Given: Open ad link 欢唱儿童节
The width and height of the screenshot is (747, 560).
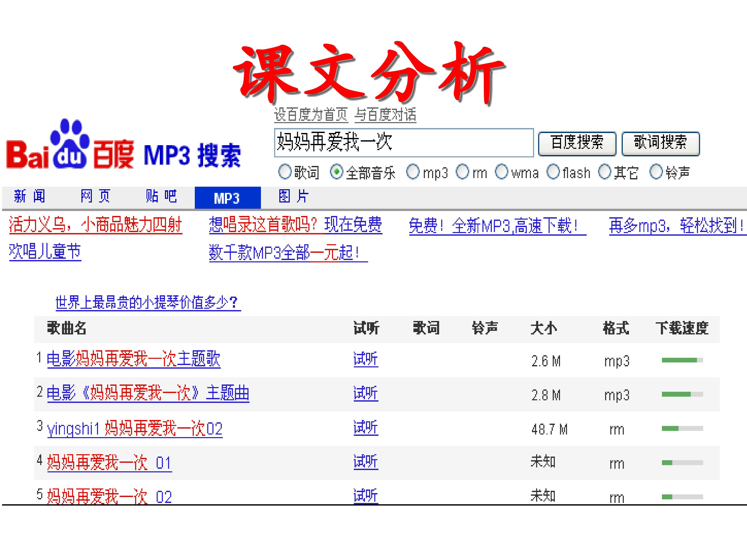Looking at the screenshot, I should click(x=45, y=252).
